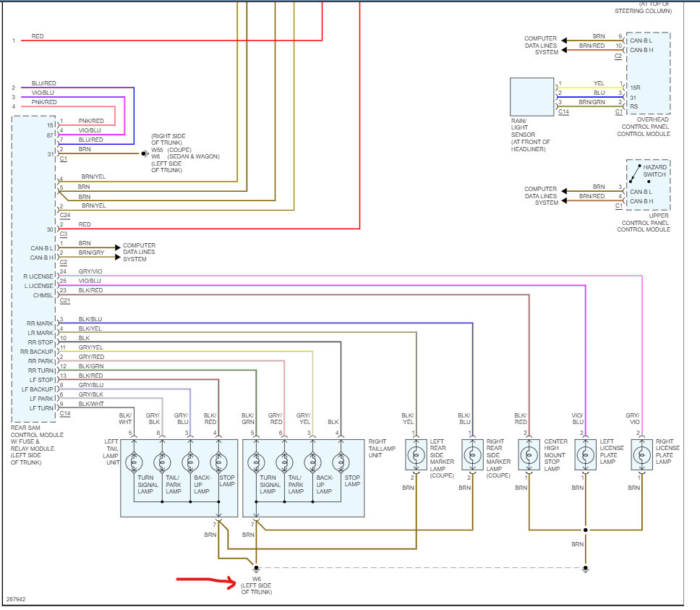Click the "LEFT TAIL LAMP UNIT" label

pos(111,452)
